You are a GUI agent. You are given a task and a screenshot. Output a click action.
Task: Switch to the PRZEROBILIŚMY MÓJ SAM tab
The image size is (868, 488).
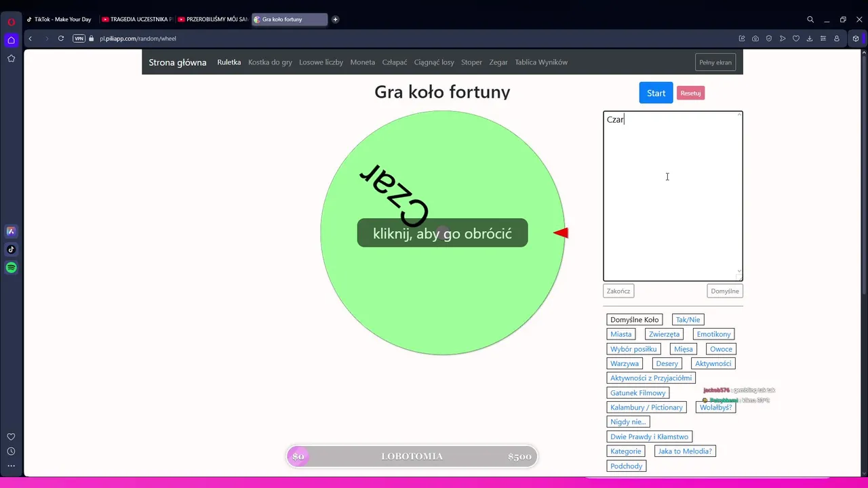(x=213, y=20)
